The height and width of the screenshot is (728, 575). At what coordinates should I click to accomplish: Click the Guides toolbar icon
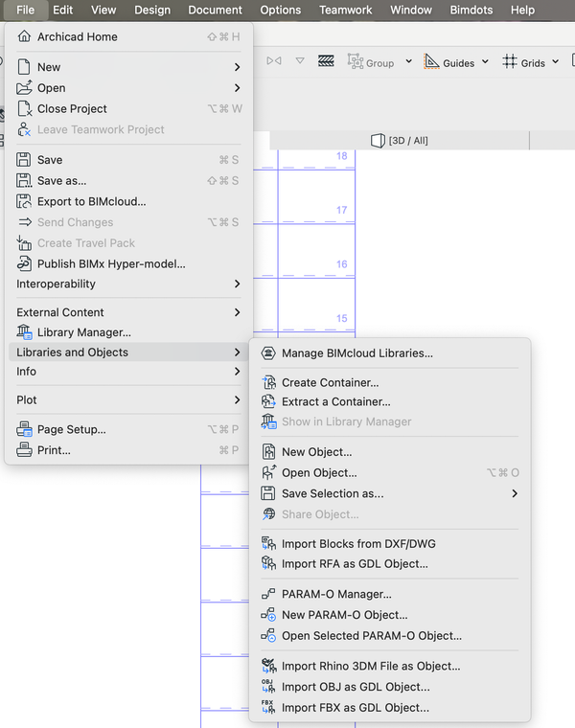(x=431, y=61)
